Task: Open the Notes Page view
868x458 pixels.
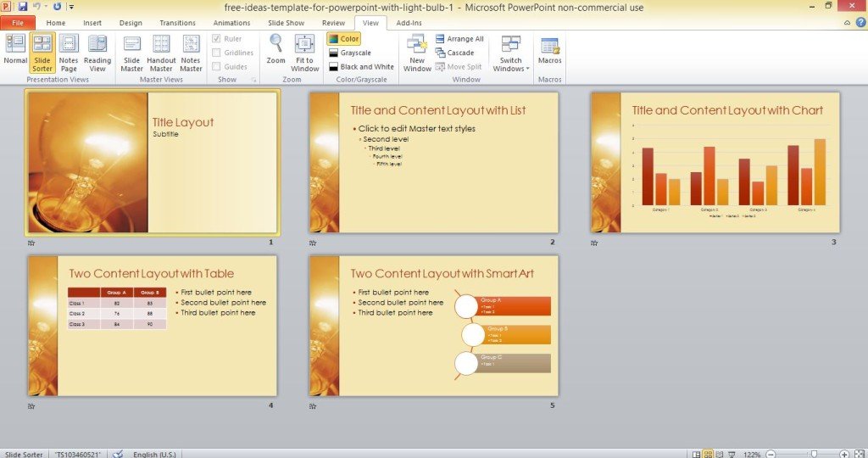Action: point(69,53)
